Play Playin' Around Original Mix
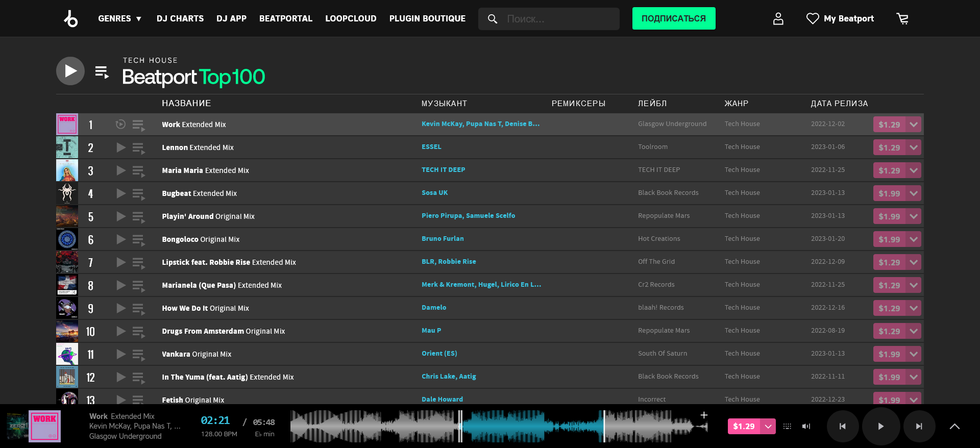 (121, 216)
